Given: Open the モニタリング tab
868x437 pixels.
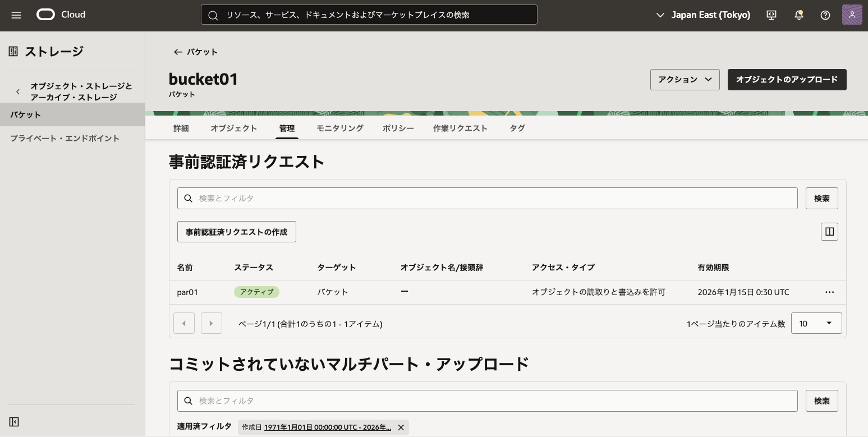Looking at the screenshot, I should point(339,128).
